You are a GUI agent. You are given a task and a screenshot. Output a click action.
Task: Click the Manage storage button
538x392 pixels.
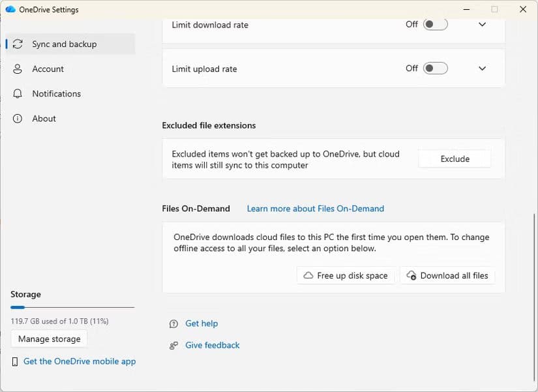pyautogui.click(x=49, y=339)
